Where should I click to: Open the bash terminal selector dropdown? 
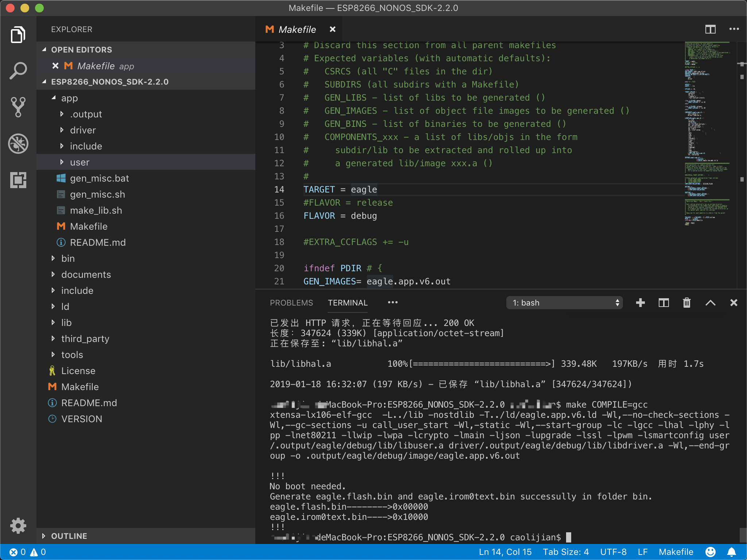click(x=564, y=303)
